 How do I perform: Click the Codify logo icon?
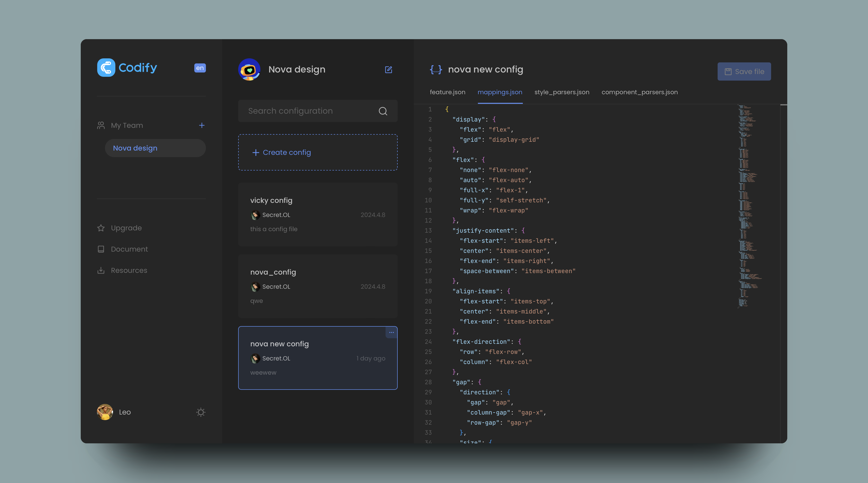(x=106, y=67)
